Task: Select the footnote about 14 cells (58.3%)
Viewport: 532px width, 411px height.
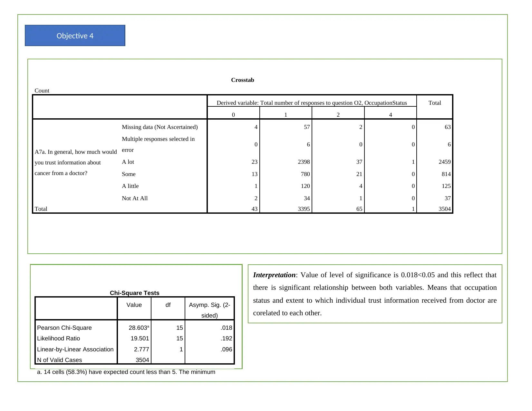Action: click(x=126, y=372)
